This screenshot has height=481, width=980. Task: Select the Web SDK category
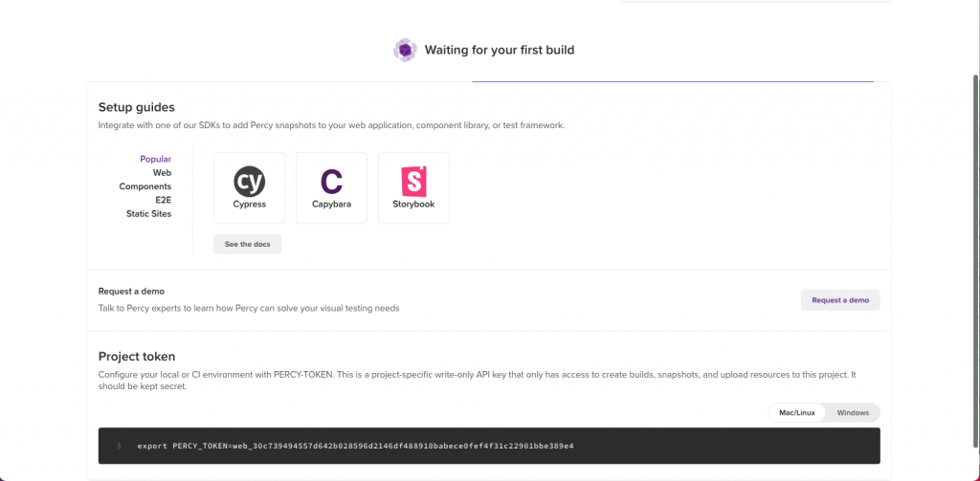pyautogui.click(x=162, y=173)
